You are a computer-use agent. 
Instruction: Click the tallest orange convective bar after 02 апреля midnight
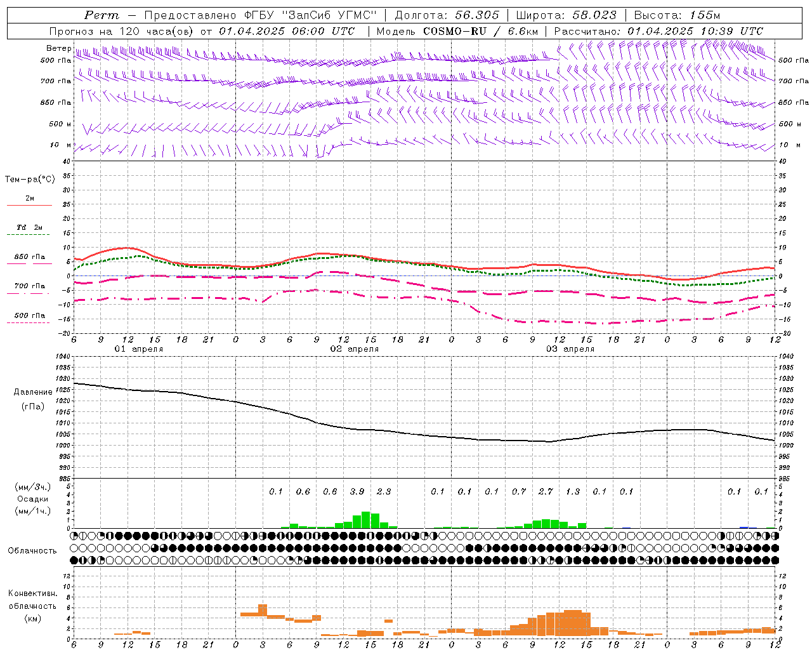tap(263, 610)
